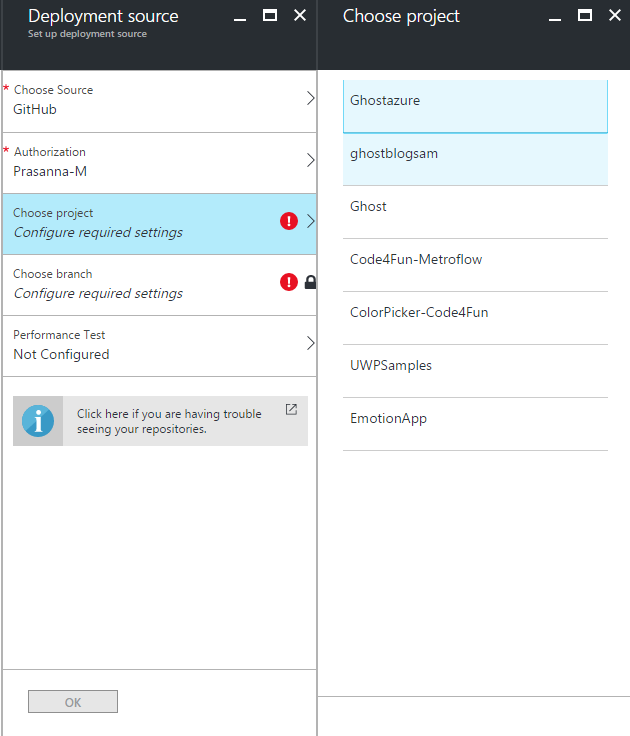Select the ghostblogsam project

[x=475, y=159]
